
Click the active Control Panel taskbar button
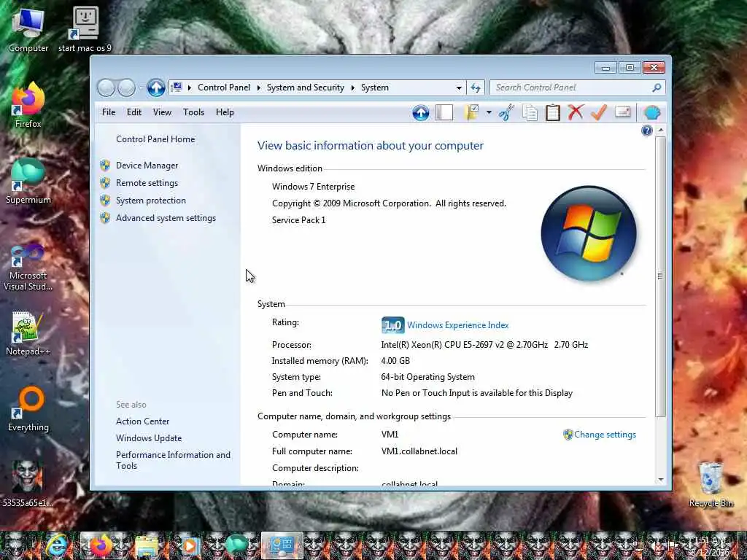tap(282, 545)
